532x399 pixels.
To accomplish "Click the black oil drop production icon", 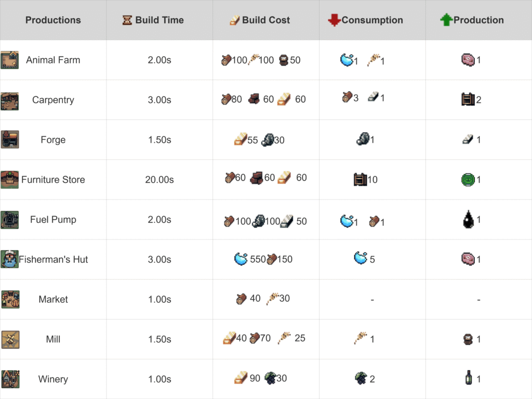I will pyautogui.click(x=468, y=220).
